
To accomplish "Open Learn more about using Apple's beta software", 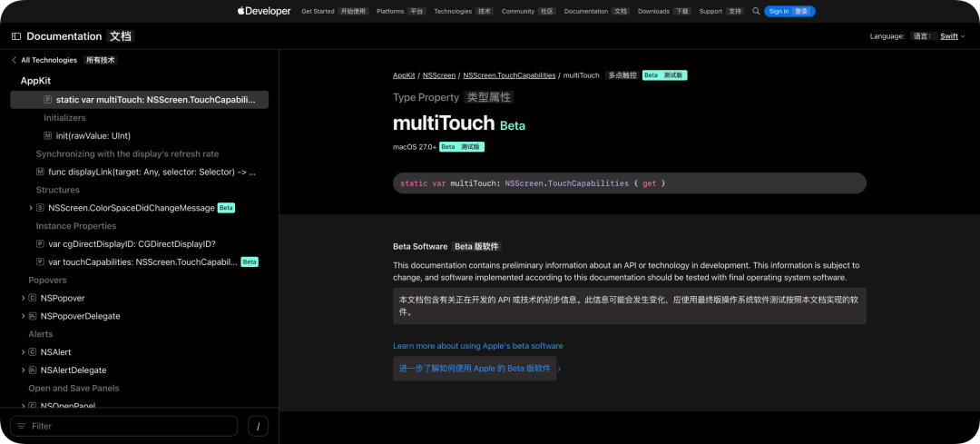I will click(x=478, y=346).
